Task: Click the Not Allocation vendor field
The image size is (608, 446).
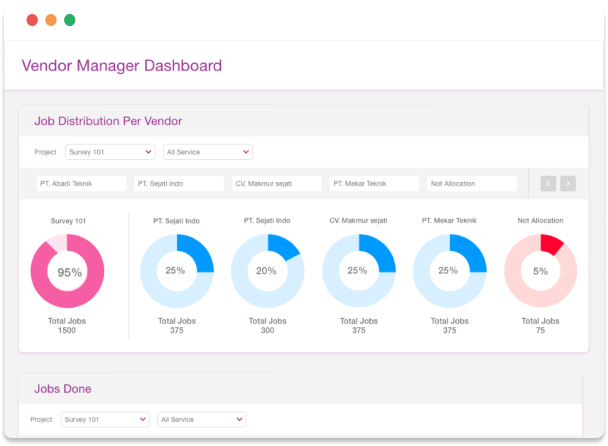Action: [472, 184]
